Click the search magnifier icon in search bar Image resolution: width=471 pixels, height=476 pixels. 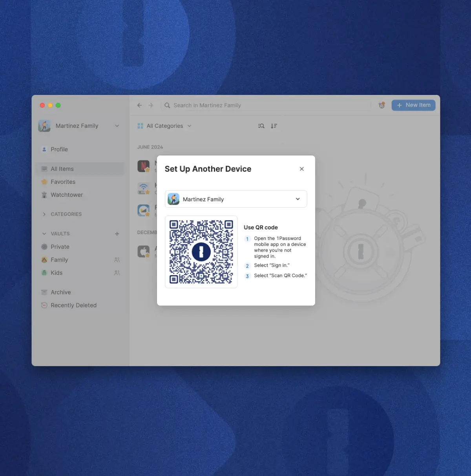(167, 105)
